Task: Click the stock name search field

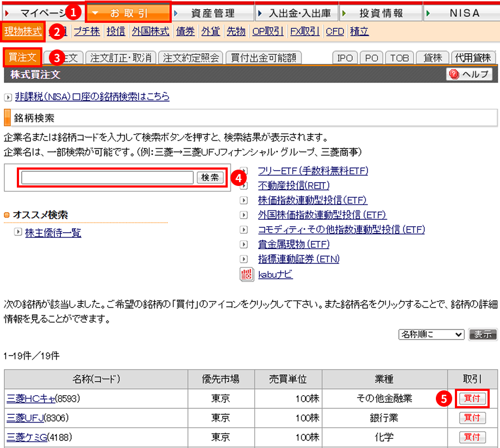Action: click(x=108, y=178)
